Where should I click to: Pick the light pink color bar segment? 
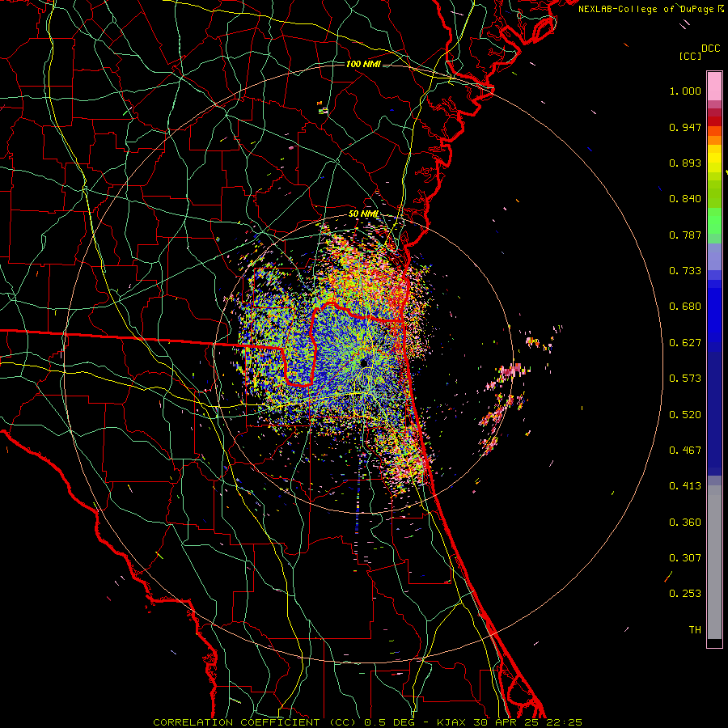[x=714, y=86]
